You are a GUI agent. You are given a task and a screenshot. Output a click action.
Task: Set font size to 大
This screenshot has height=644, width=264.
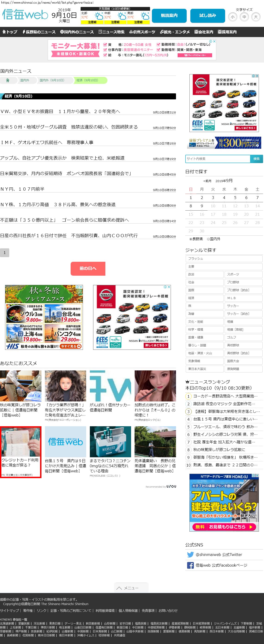[x=256, y=17]
